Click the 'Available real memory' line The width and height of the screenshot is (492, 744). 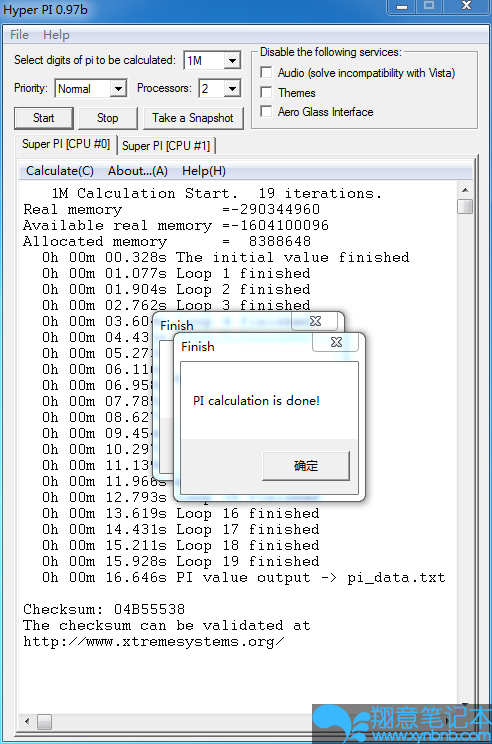(176, 225)
